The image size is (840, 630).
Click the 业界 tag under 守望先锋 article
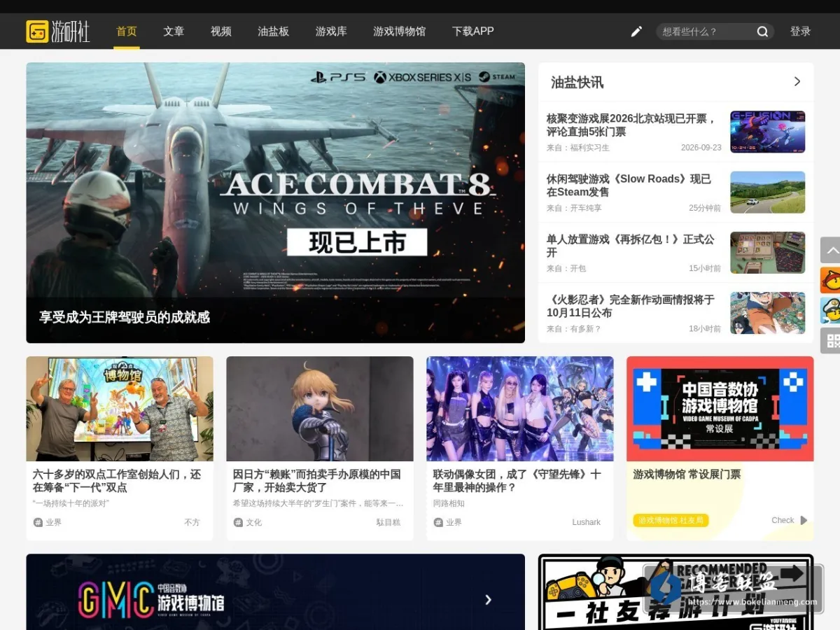click(x=454, y=522)
